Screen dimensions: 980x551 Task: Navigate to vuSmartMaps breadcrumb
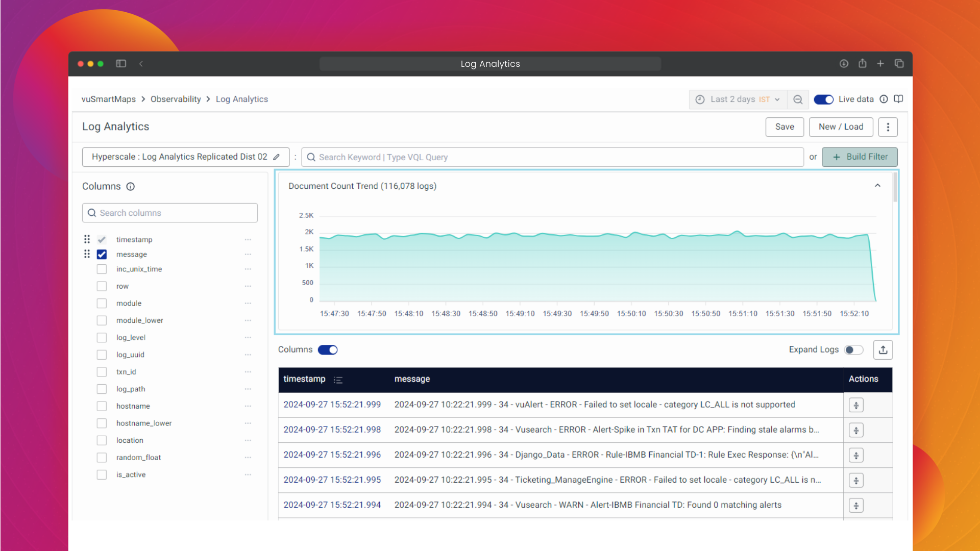pyautogui.click(x=108, y=99)
